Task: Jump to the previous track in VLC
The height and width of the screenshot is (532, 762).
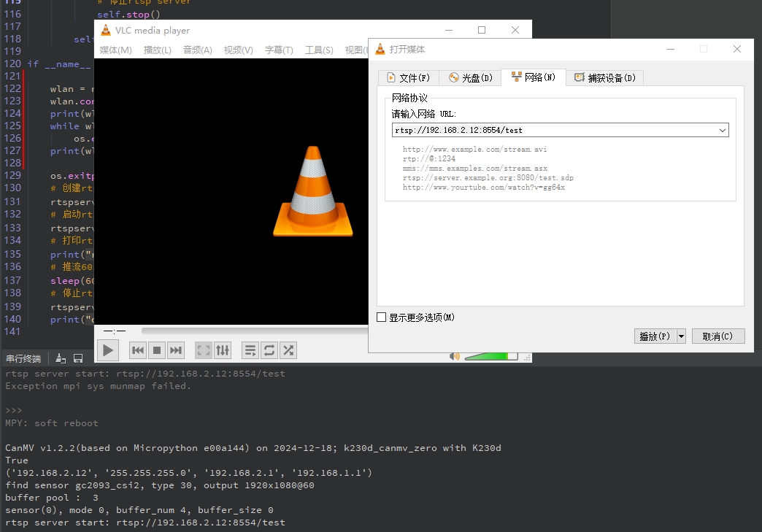Action: click(x=138, y=350)
